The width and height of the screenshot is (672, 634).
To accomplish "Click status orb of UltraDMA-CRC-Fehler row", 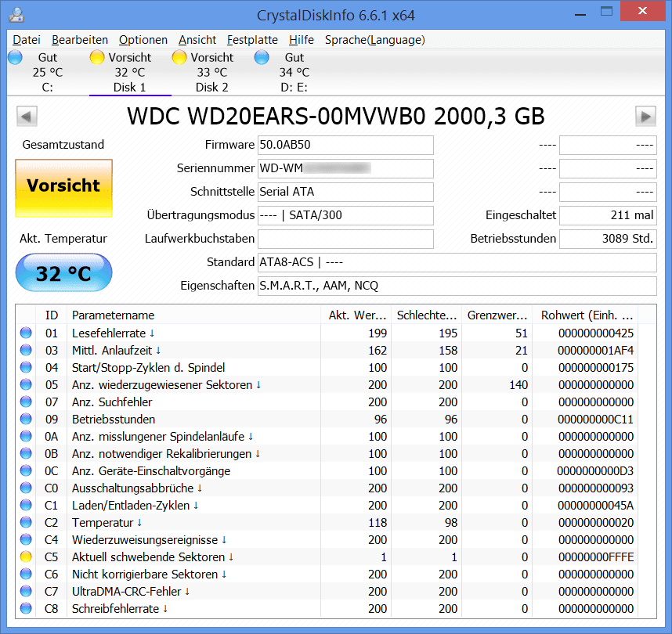I will (x=26, y=591).
